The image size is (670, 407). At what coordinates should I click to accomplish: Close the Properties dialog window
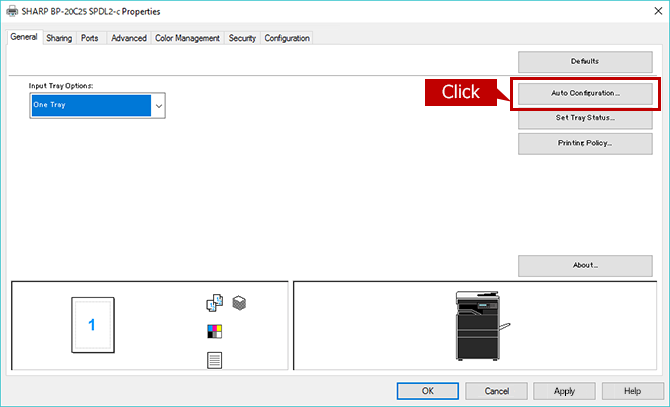(x=658, y=11)
